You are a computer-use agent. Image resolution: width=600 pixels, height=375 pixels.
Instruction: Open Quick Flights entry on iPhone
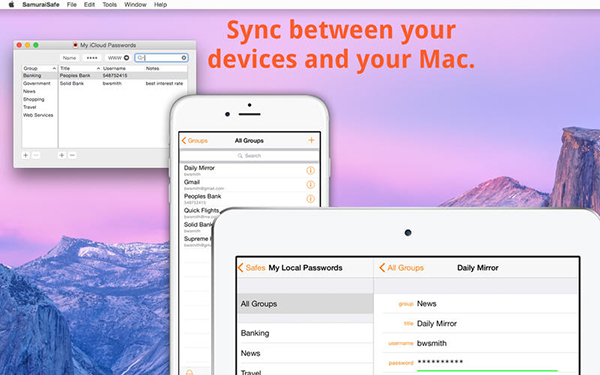click(x=201, y=213)
